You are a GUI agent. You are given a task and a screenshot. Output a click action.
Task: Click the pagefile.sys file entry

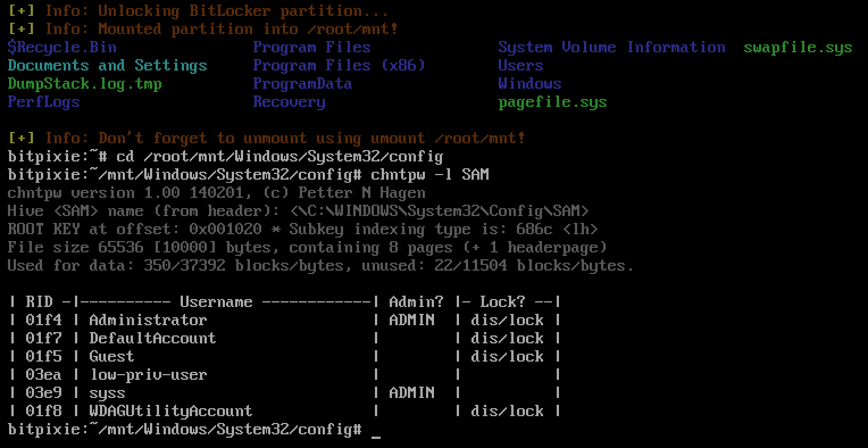(552, 102)
